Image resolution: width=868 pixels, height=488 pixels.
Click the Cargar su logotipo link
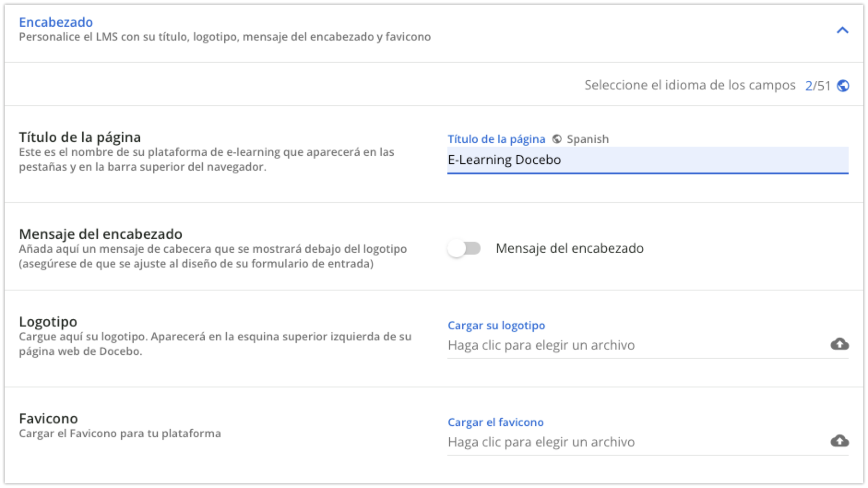pyautogui.click(x=496, y=325)
